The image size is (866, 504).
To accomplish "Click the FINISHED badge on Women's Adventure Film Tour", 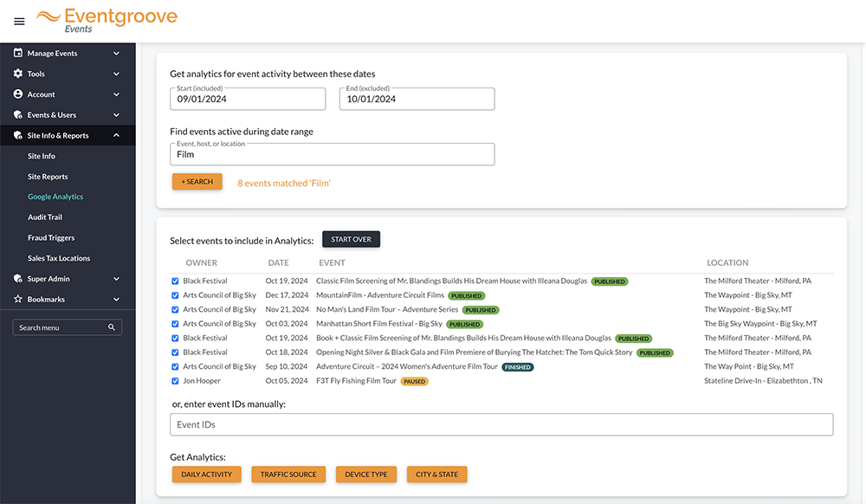I will (518, 367).
